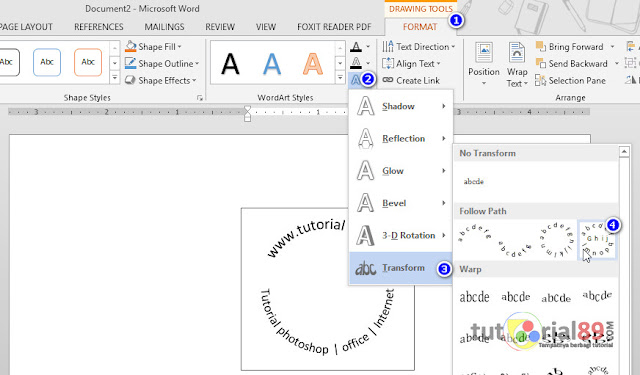
Task: Open the Reflection submenu
Action: [x=400, y=138]
